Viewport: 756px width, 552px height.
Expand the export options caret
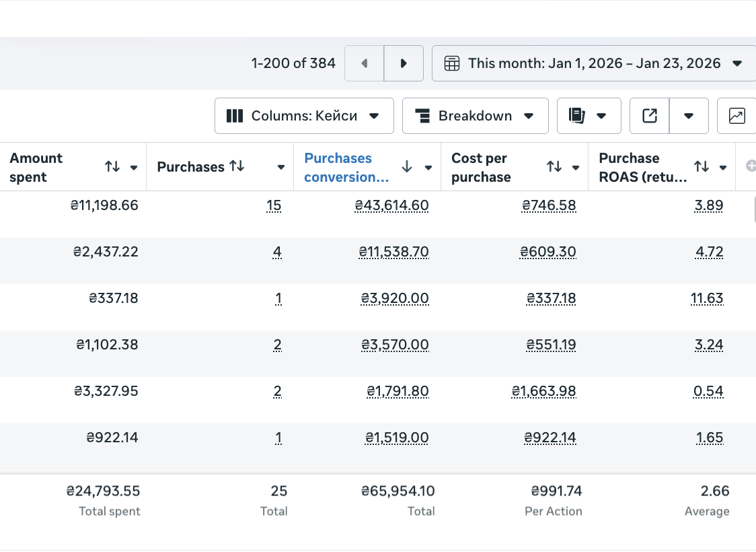689,116
